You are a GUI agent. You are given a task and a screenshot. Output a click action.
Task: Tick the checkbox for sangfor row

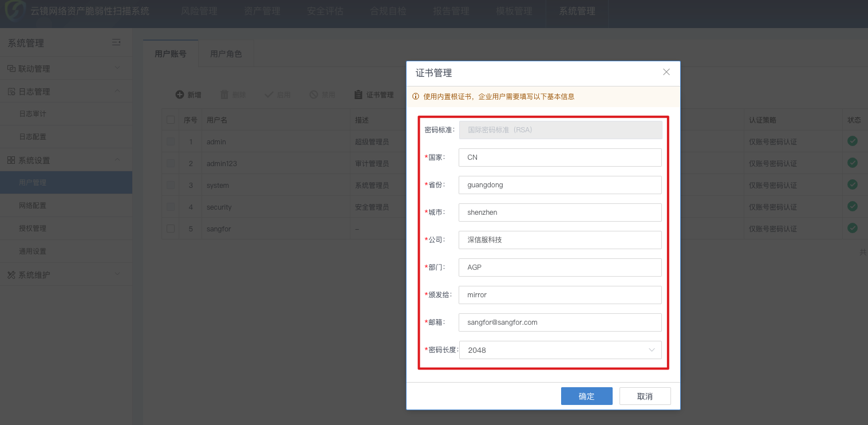pos(171,229)
